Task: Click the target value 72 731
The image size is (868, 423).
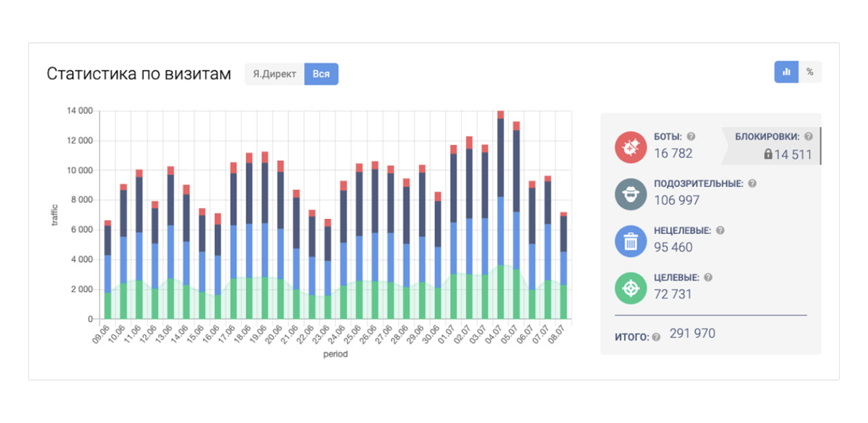Action: point(673,294)
